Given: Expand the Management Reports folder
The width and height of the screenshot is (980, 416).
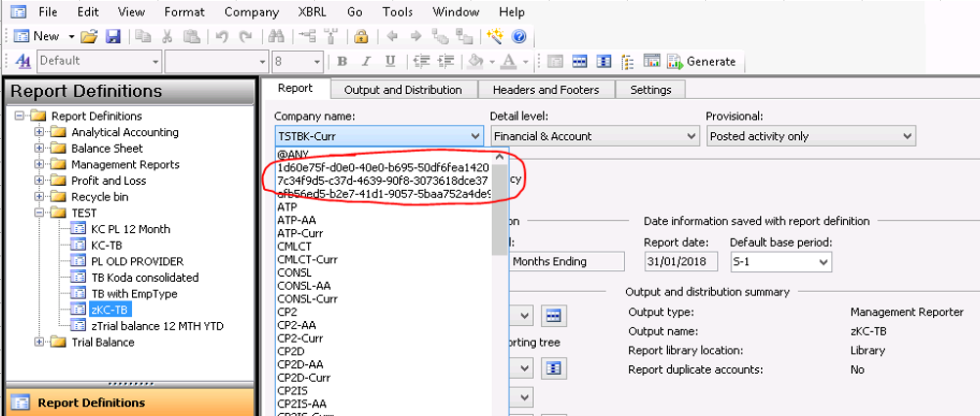Looking at the screenshot, I should (x=39, y=165).
